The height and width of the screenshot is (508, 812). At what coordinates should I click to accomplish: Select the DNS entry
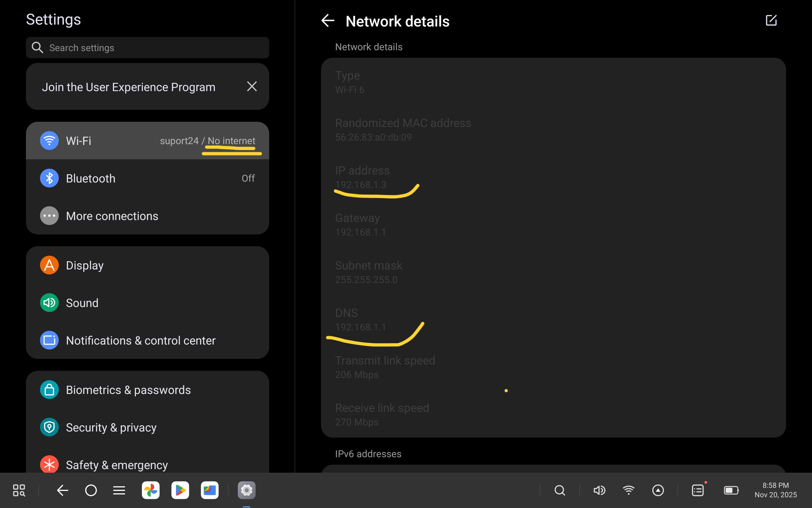pos(553,319)
